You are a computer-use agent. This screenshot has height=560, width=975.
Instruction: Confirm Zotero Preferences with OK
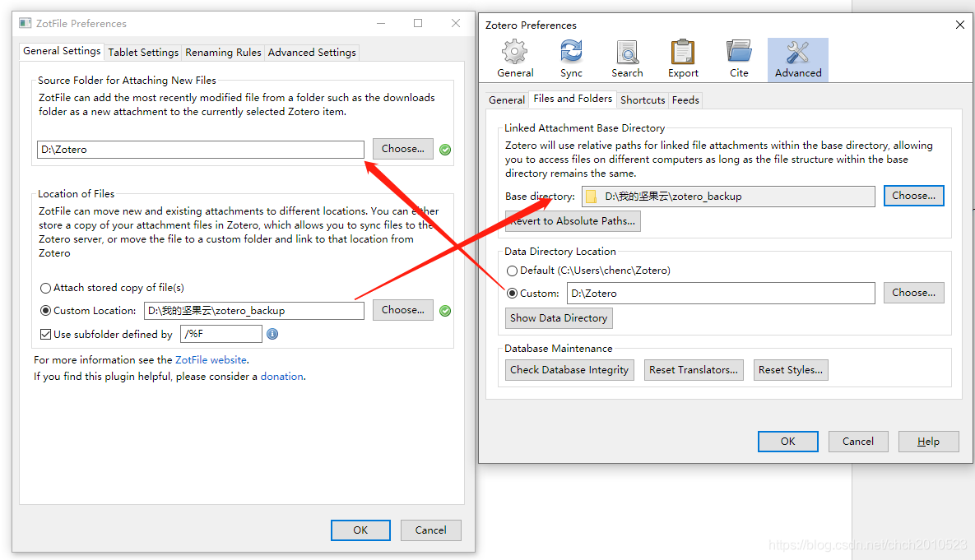(788, 442)
